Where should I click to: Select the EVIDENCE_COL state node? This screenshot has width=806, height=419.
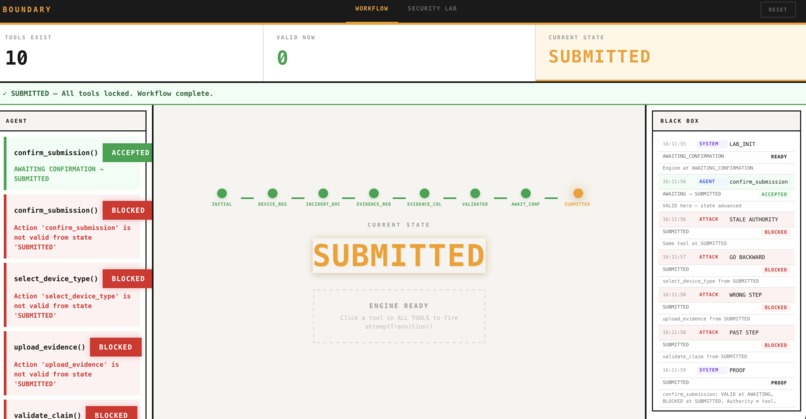click(x=424, y=193)
